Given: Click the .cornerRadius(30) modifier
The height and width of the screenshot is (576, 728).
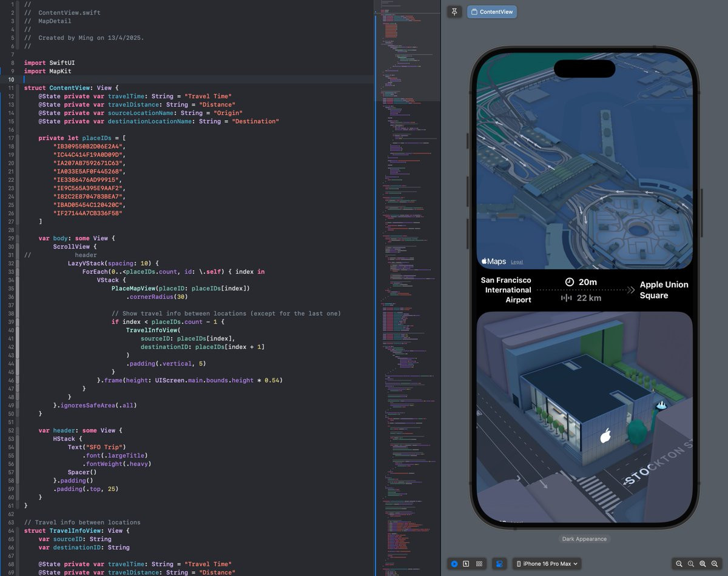Looking at the screenshot, I should pos(158,297).
